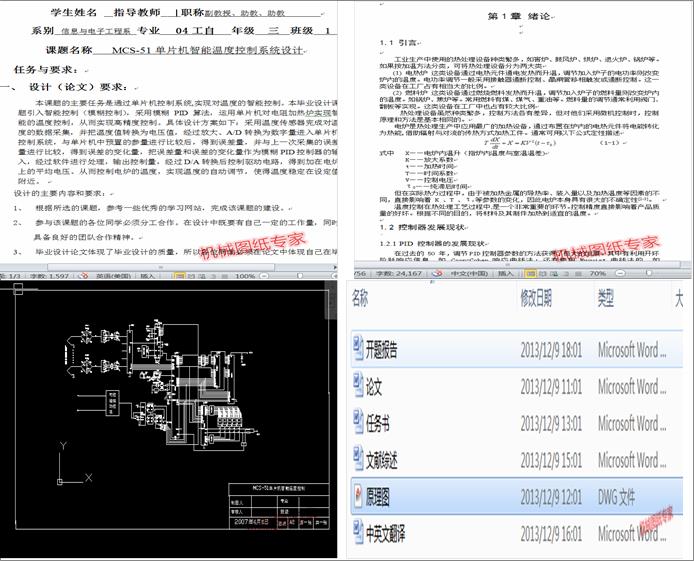Click date 2013/12/9 11:01 in file list
Screen dimensions: 694x561
point(551,387)
